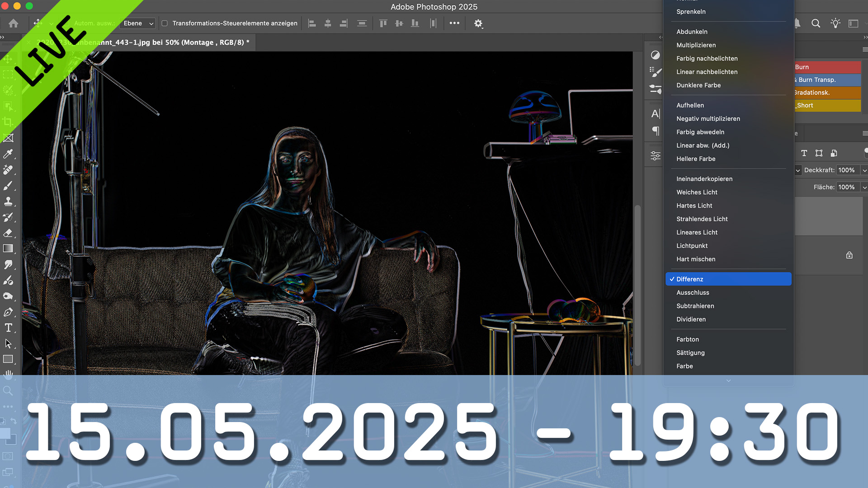Open the Properties sliders panel icon
The height and width of the screenshot is (488, 868).
656,156
